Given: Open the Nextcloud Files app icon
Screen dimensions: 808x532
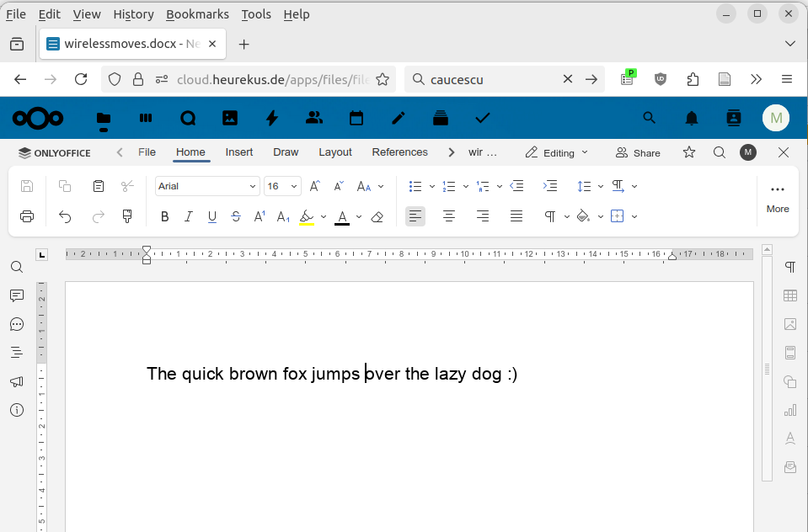Looking at the screenshot, I should (x=104, y=119).
